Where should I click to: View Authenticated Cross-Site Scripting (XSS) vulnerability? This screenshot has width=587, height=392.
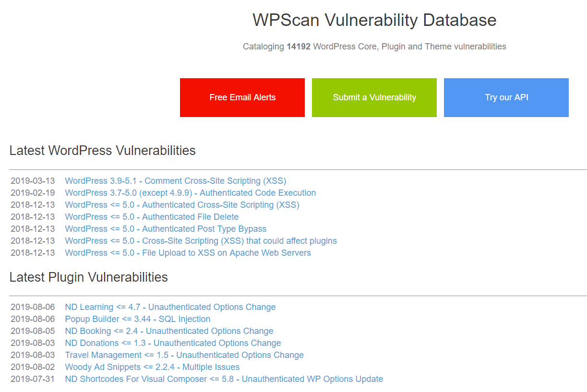[182, 205]
